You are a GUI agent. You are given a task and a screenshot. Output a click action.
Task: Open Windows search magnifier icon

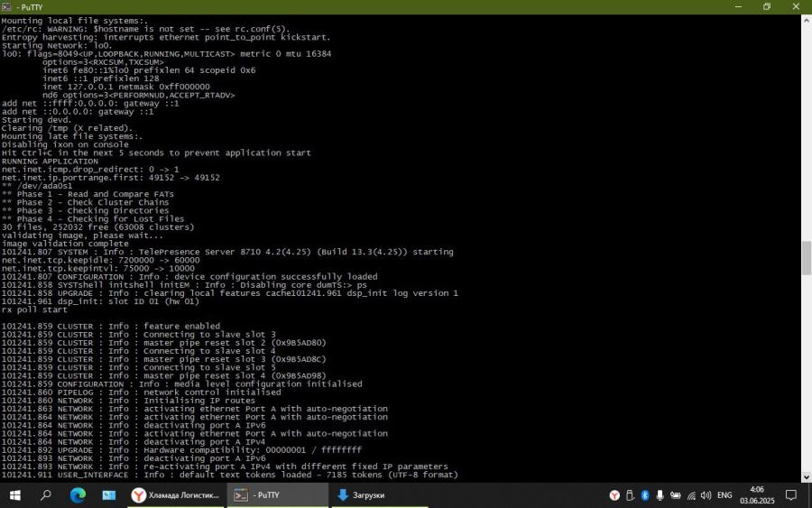point(46,495)
